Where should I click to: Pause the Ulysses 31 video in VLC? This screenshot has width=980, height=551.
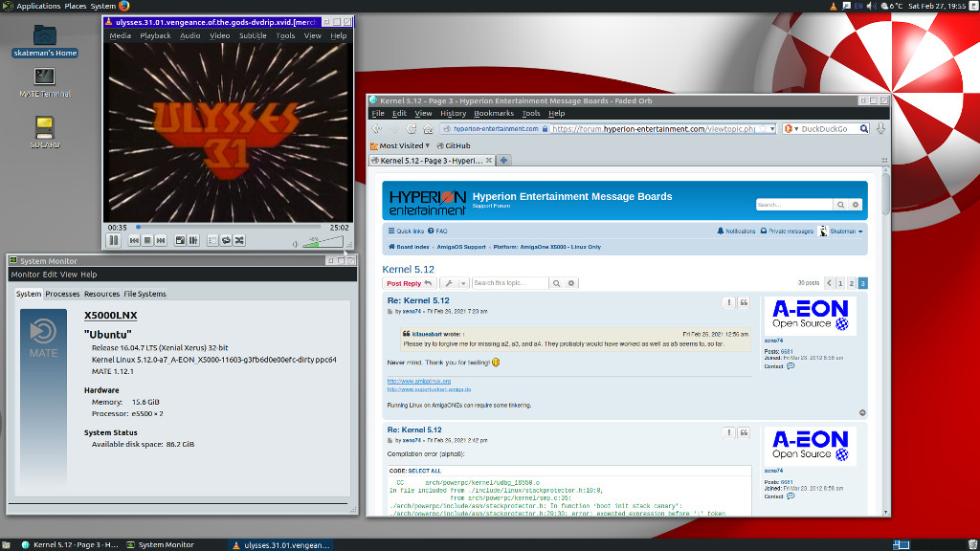(x=114, y=240)
